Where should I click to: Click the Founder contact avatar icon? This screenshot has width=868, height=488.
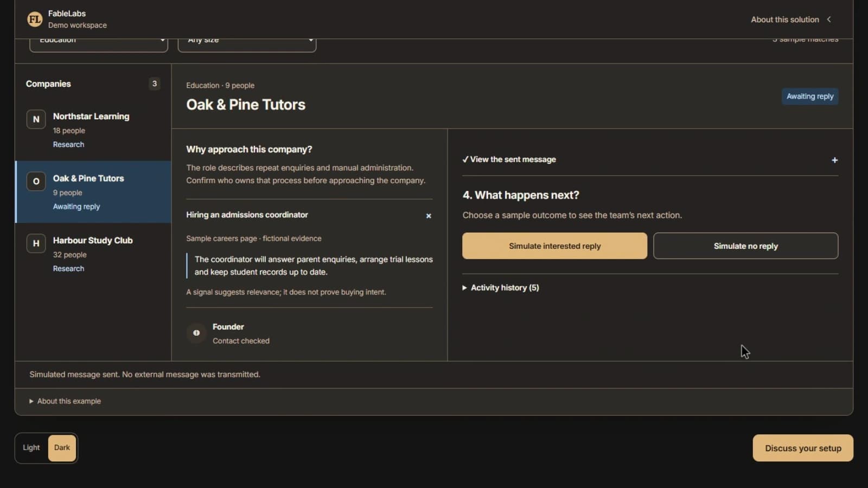196,333
